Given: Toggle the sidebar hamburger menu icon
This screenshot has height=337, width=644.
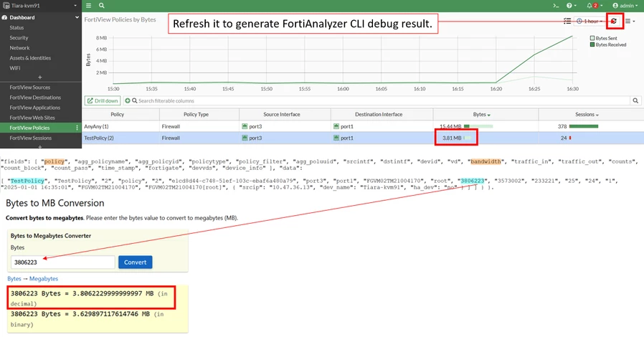Looking at the screenshot, I should [88, 6].
